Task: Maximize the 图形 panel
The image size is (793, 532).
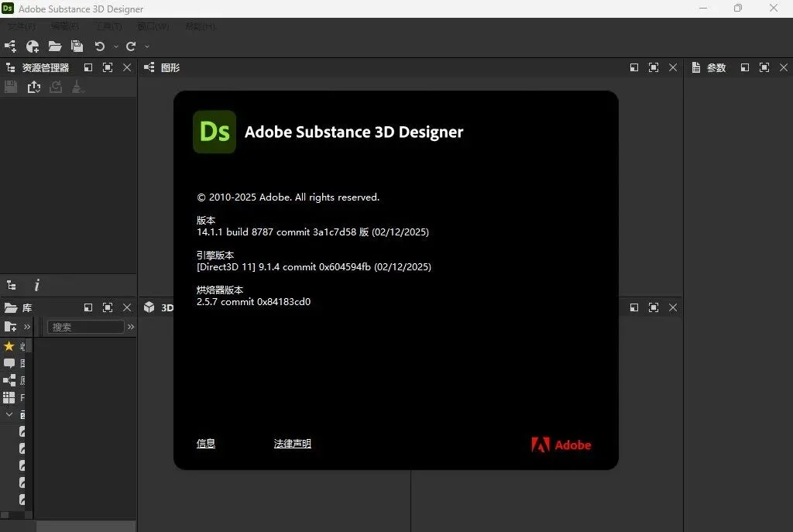Action: point(654,67)
